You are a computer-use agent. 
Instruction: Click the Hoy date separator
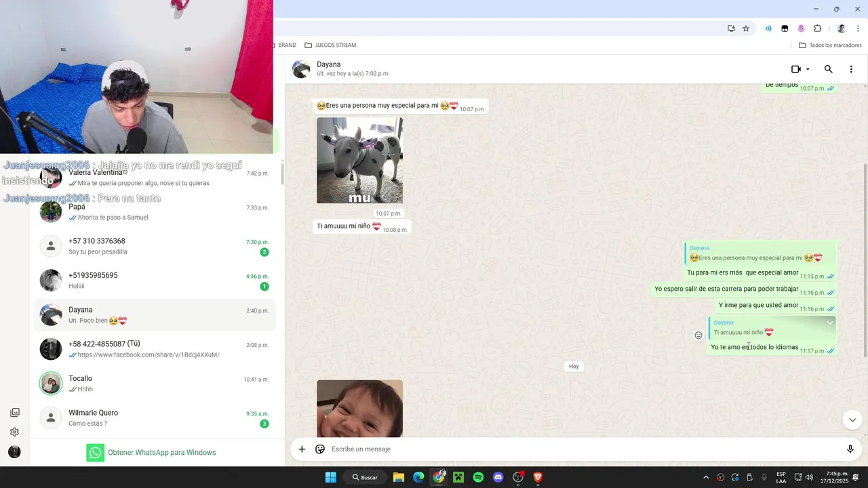pyautogui.click(x=574, y=366)
